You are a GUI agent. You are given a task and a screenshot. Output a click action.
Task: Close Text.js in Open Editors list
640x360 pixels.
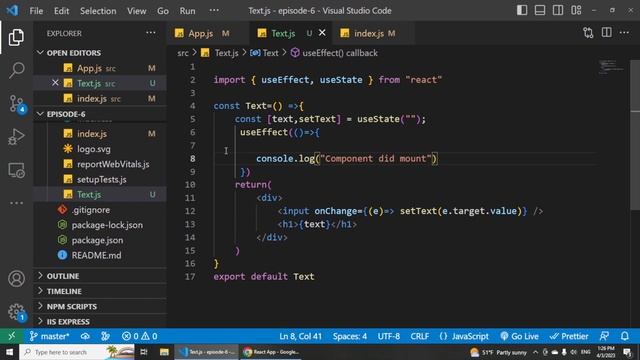coord(55,83)
